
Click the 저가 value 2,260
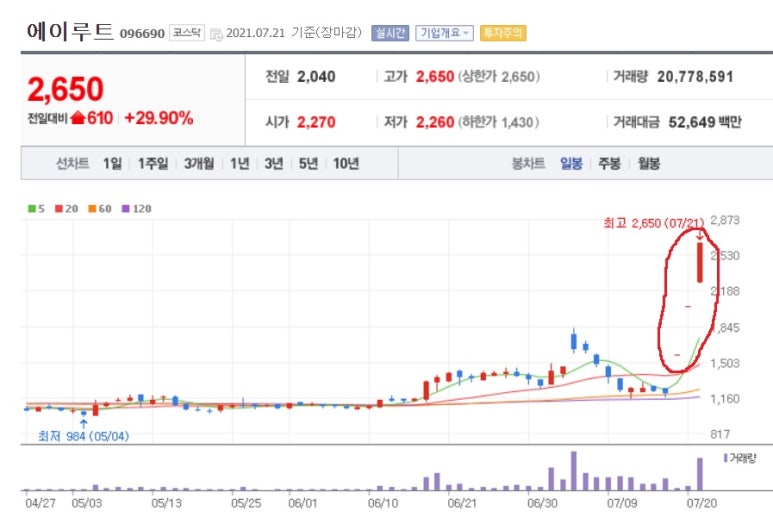coord(435,122)
